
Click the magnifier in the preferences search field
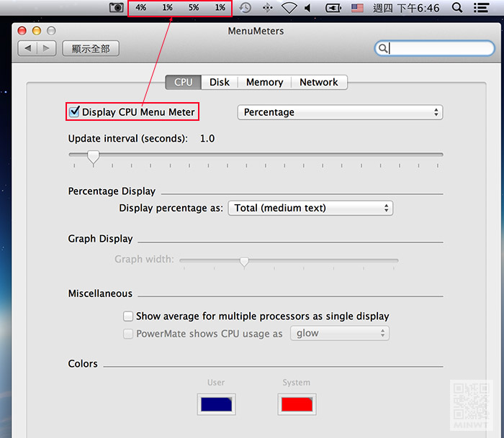(x=382, y=48)
